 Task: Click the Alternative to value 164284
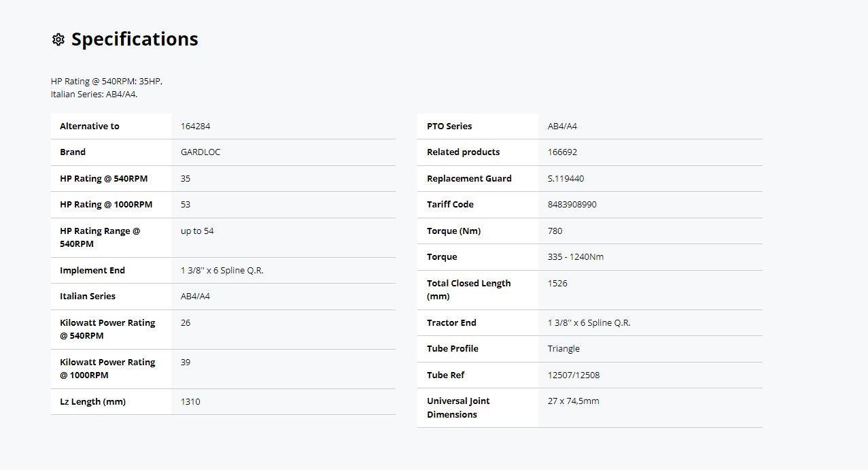(196, 127)
